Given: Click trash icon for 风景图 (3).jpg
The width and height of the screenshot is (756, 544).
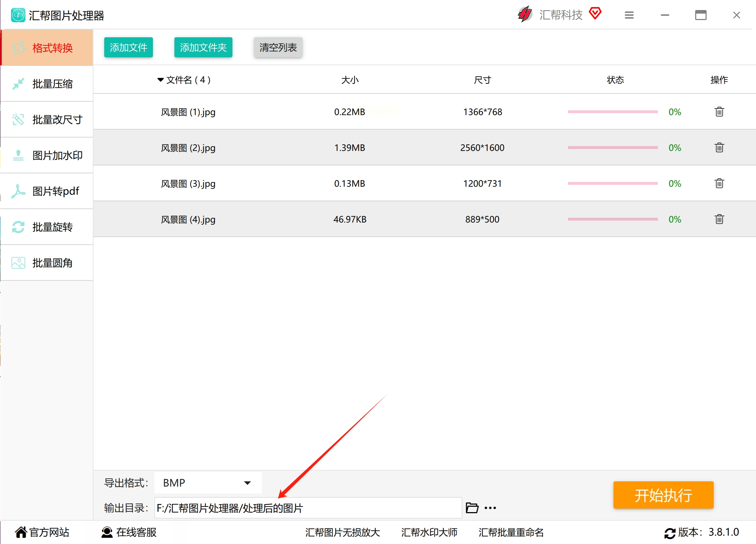Looking at the screenshot, I should click(x=719, y=183).
